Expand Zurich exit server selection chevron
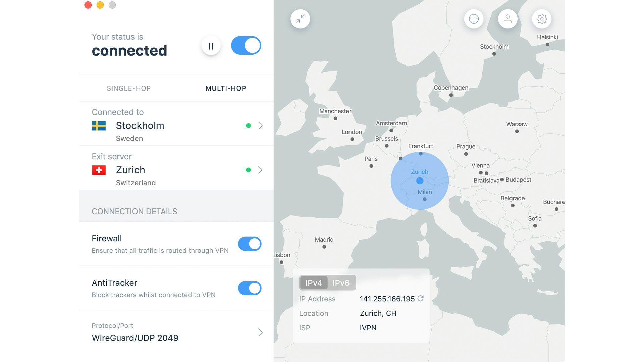This screenshot has width=644, height=362. point(260,170)
